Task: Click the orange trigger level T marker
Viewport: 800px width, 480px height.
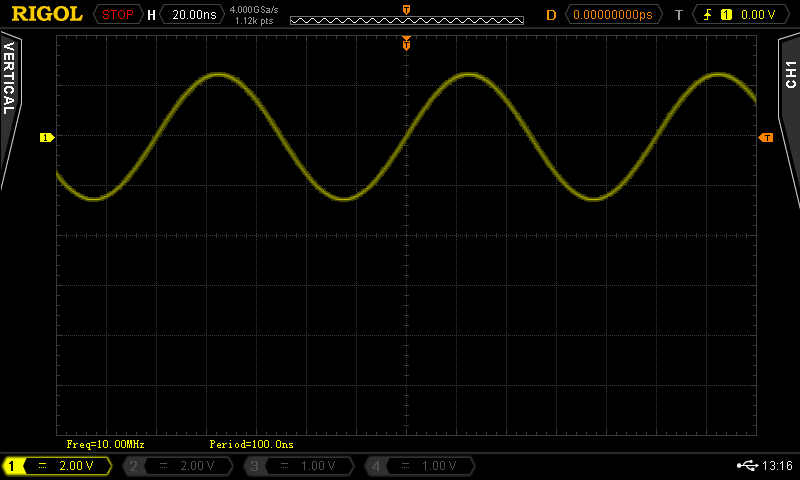Action: 766,137
